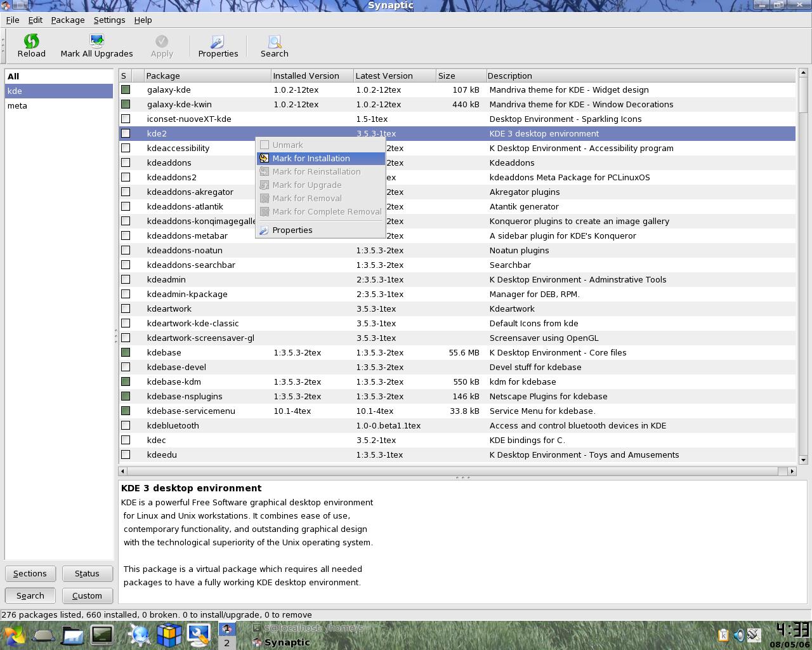The height and width of the screenshot is (650, 812).
Task: Open the file manager taskbar icon
Action: (72, 635)
